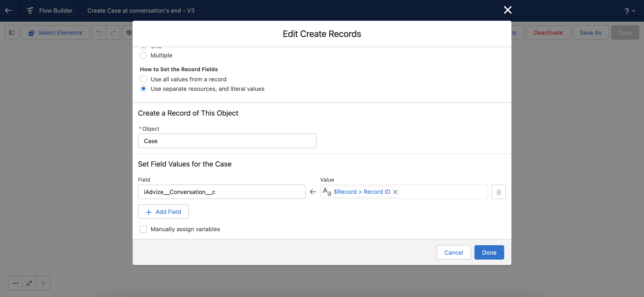Remove the $Record > Record ID pill
Viewport: 644px width, 297px height.
tap(395, 192)
